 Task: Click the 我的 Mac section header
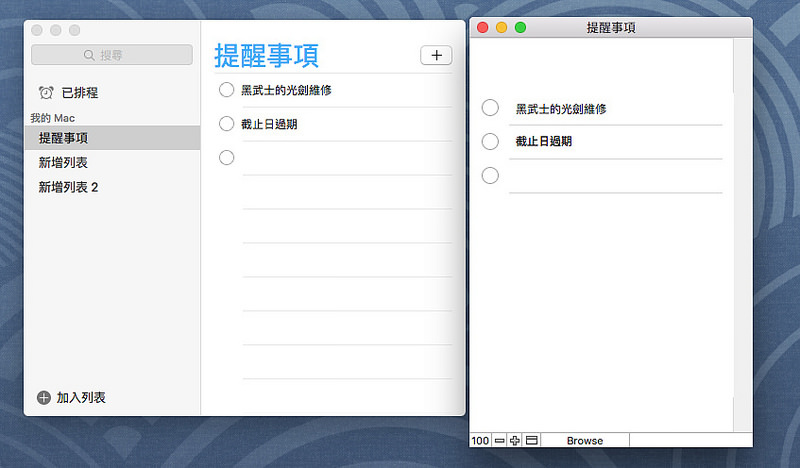53,118
